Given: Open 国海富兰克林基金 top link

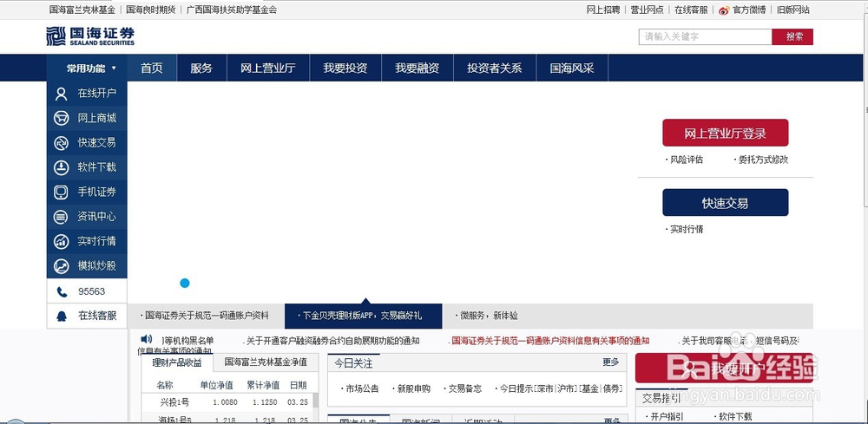Looking at the screenshot, I should point(82,10).
